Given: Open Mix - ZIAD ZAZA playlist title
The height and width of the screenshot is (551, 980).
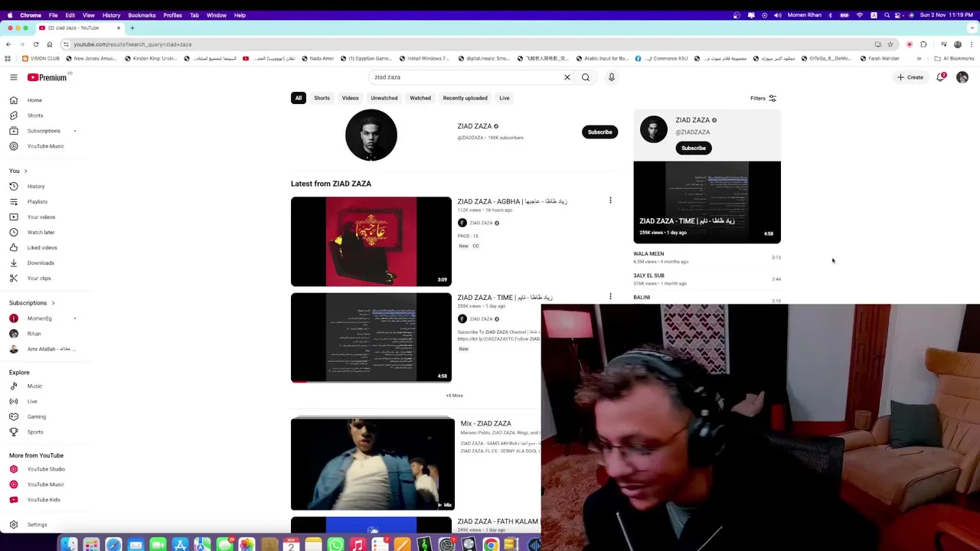Looking at the screenshot, I should tap(486, 423).
